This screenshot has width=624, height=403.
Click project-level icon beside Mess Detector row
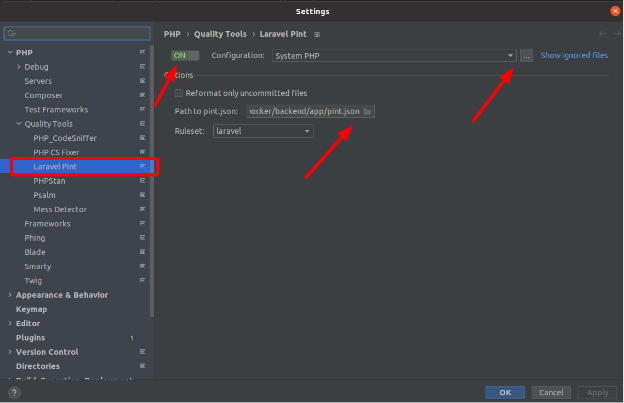[142, 209]
